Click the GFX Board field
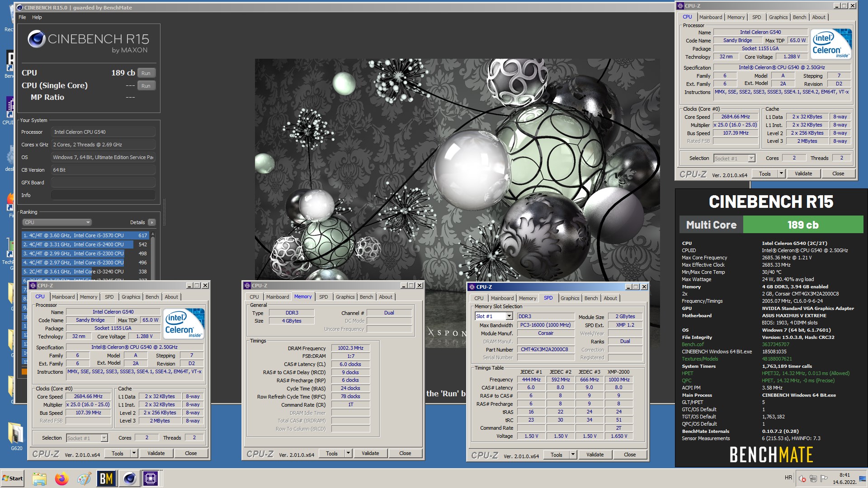Viewport: 868px width, 488px height. pos(103,183)
